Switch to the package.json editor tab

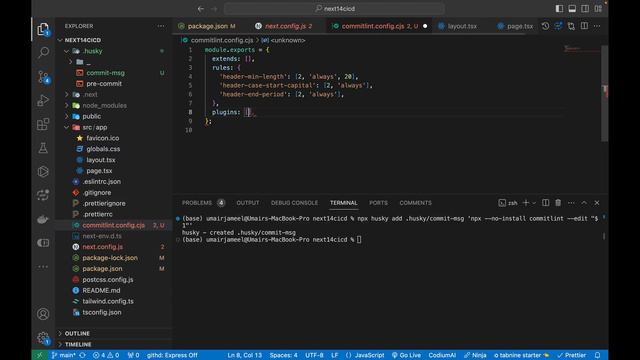coord(207,26)
